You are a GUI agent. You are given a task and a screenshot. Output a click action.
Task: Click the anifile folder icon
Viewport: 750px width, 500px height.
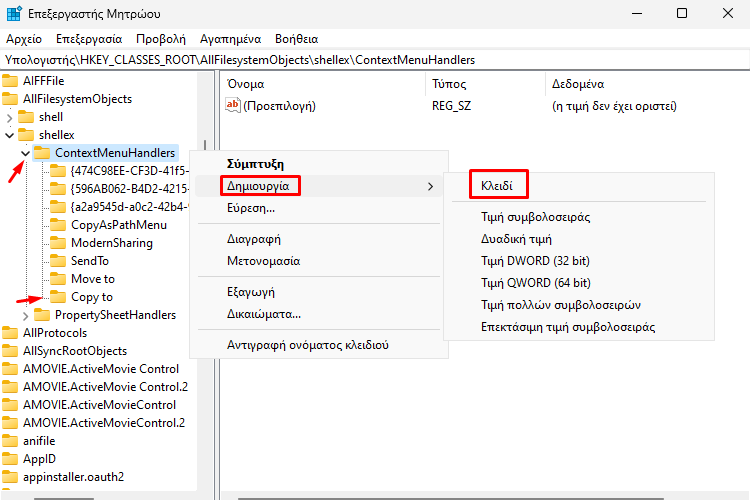pos(10,441)
